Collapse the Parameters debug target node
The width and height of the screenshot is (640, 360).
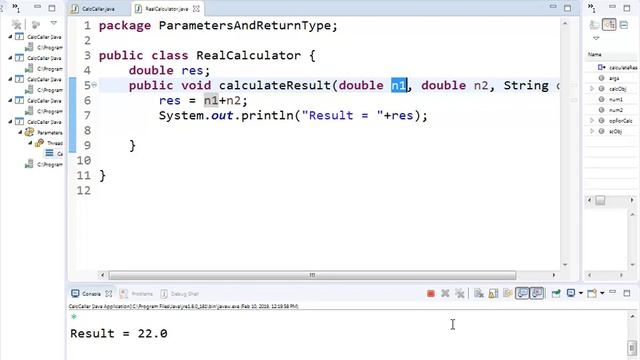coord(20,132)
